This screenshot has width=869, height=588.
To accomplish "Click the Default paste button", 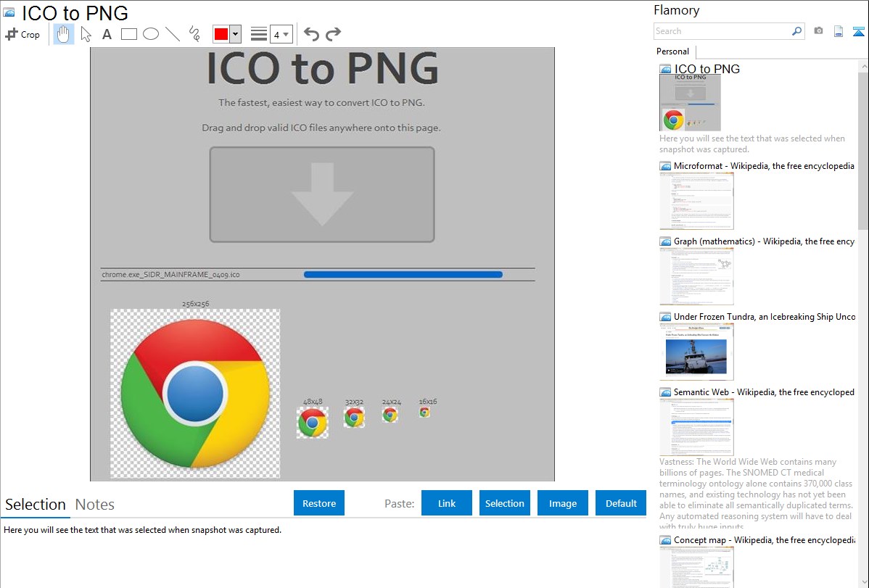I will pyautogui.click(x=621, y=503).
